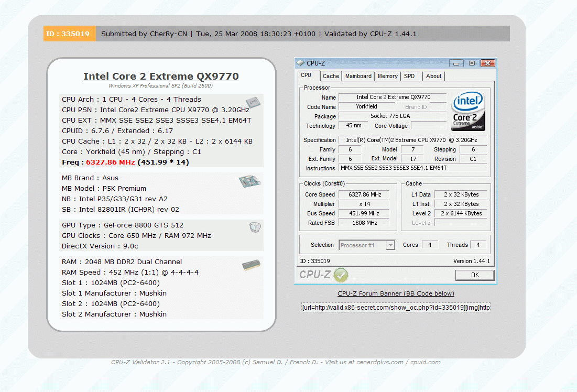This screenshot has height=392, width=577.
Task: Click the Ext. Model 17 field
Action: pyautogui.click(x=413, y=159)
